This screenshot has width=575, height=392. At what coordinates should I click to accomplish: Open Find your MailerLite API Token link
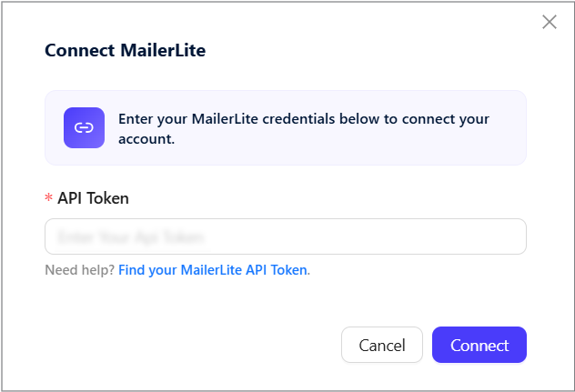213,270
